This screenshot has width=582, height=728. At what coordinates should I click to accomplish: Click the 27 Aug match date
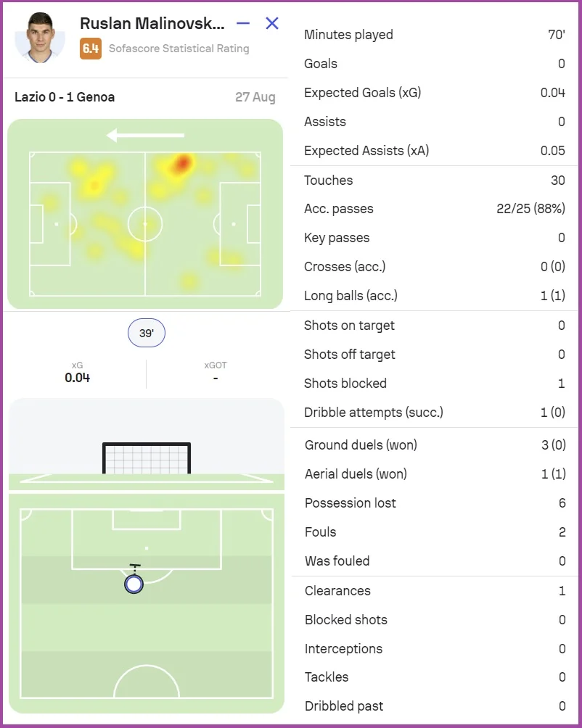[x=255, y=97]
